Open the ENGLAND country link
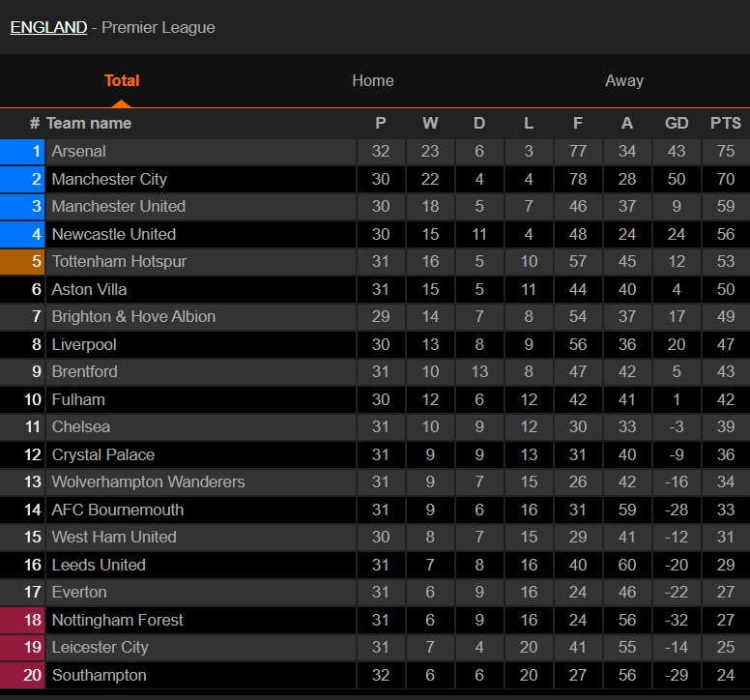Image resolution: width=750 pixels, height=700 pixels. click(x=48, y=27)
